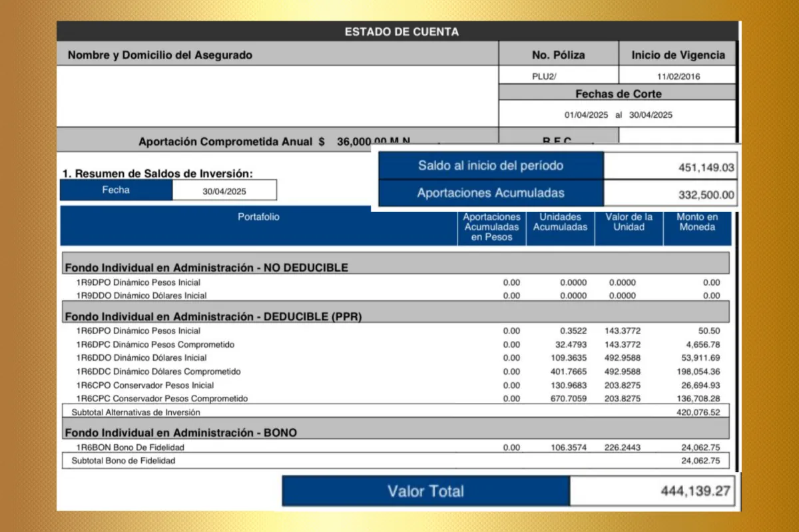799x532 pixels.
Task: Click units value 0.3522 for 1R6DPO
Action: pos(573,331)
